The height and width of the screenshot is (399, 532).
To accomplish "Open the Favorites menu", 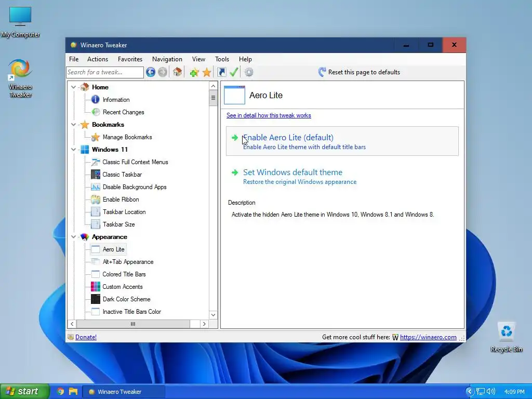I will [130, 59].
